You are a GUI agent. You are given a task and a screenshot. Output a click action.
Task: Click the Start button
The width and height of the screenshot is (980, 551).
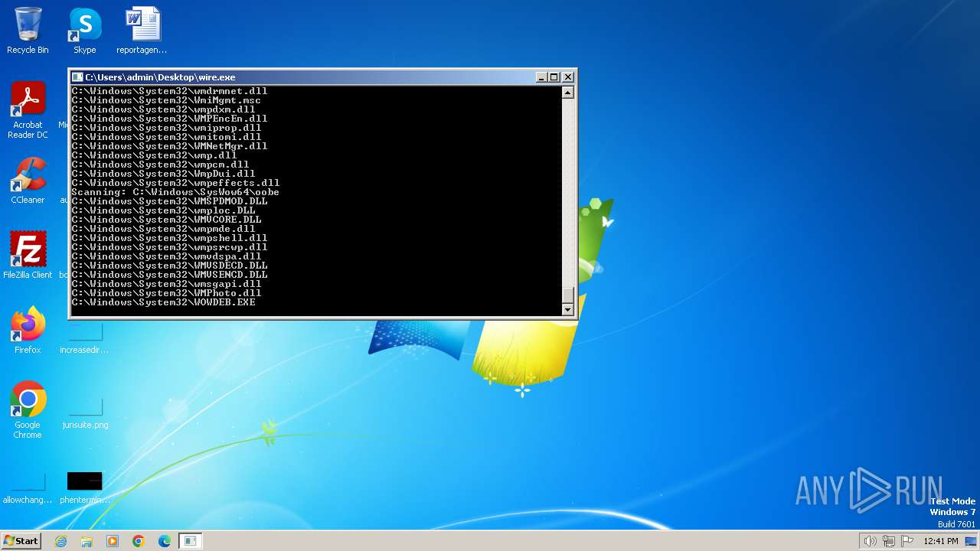21,540
